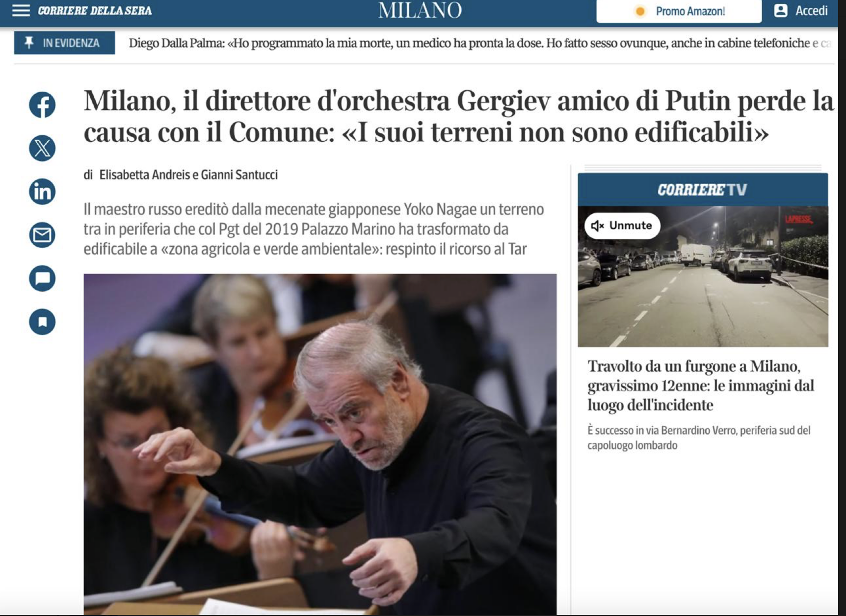Image resolution: width=846 pixels, height=616 pixels.
Task: Share article on X
Action: 42,148
